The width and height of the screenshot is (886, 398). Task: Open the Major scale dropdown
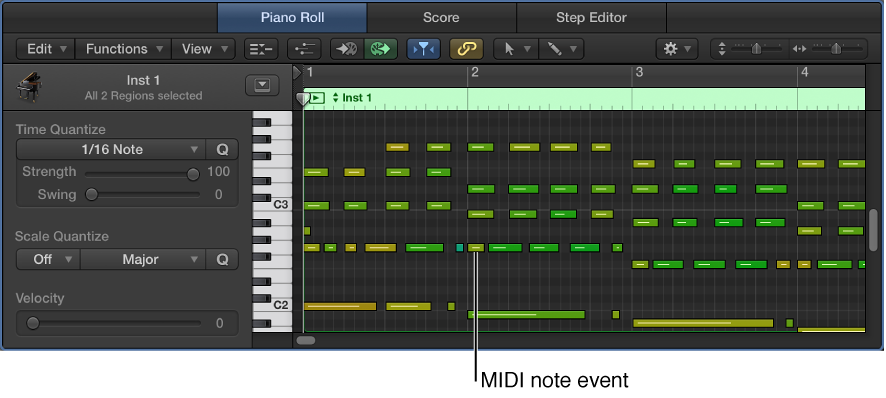coord(142,260)
